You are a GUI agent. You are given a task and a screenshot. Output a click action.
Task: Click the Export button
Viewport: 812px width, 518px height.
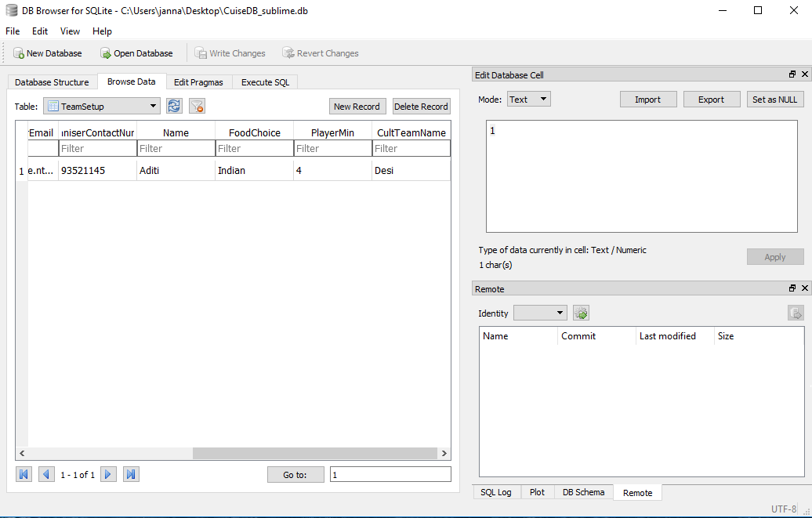(x=711, y=100)
